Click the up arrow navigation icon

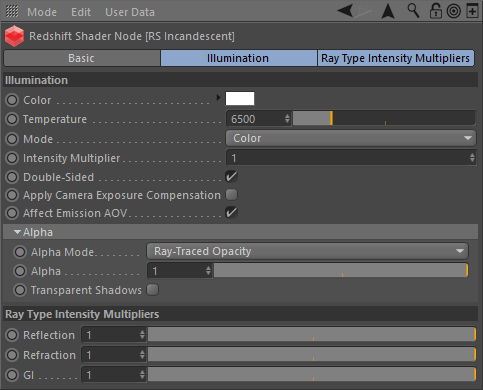(388, 11)
